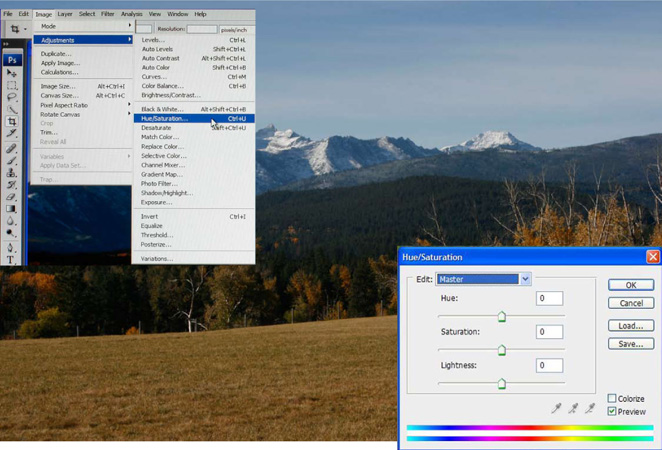This screenshot has height=450, width=662.
Task: Select the Crop tool in the toolbox
Action: click(12, 122)
